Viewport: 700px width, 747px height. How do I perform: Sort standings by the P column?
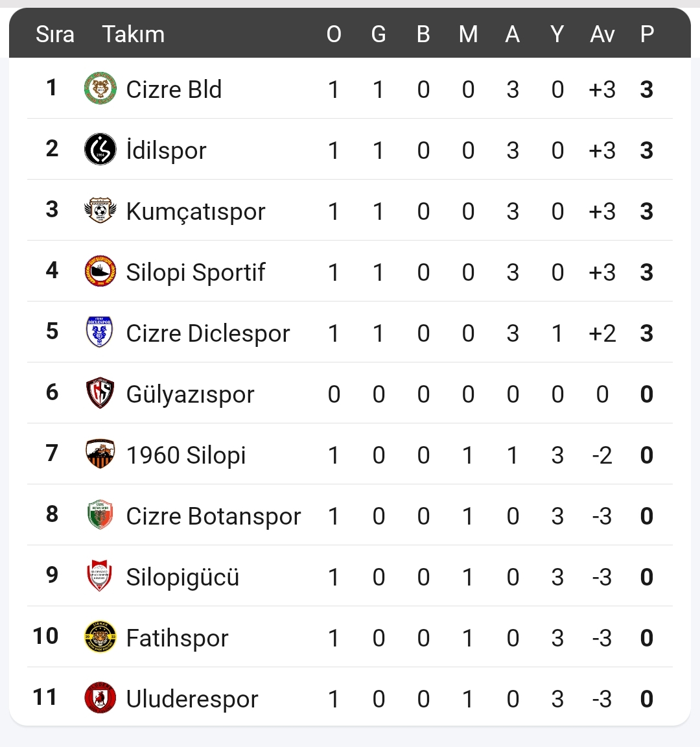pos(647,34)
